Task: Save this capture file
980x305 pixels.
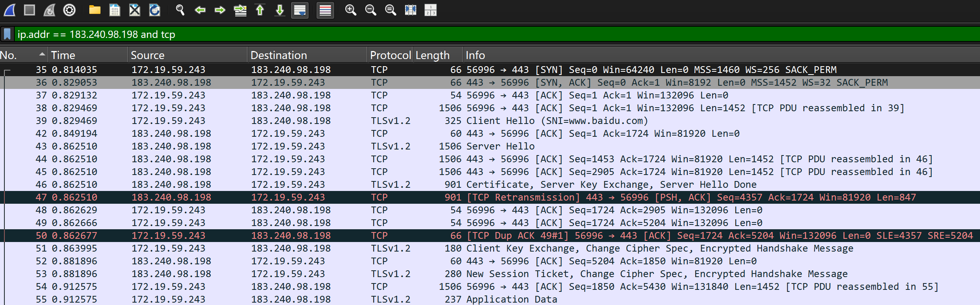Action: coord(115,10)
